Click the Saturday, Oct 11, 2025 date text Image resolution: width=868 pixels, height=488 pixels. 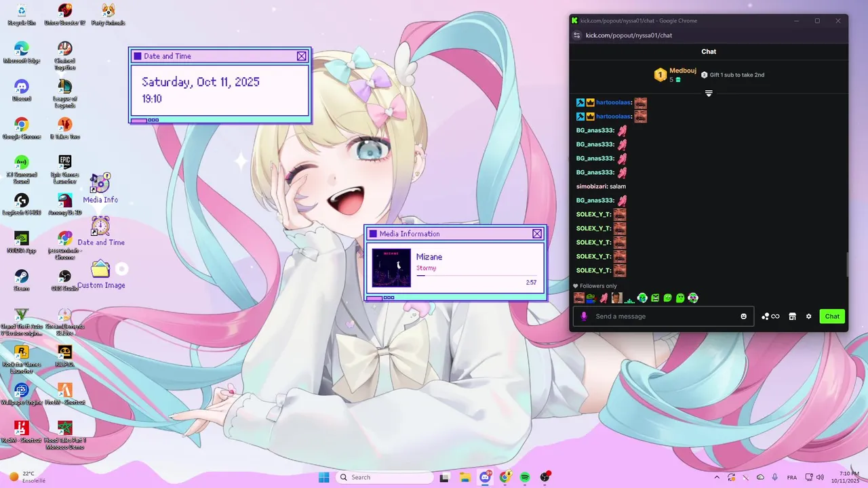click(201, 82)
